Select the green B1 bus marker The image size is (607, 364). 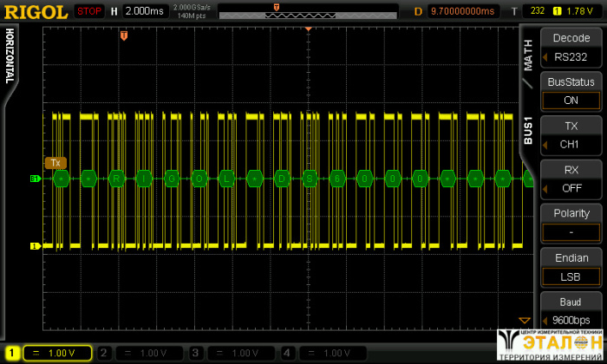tap(36, 179)
